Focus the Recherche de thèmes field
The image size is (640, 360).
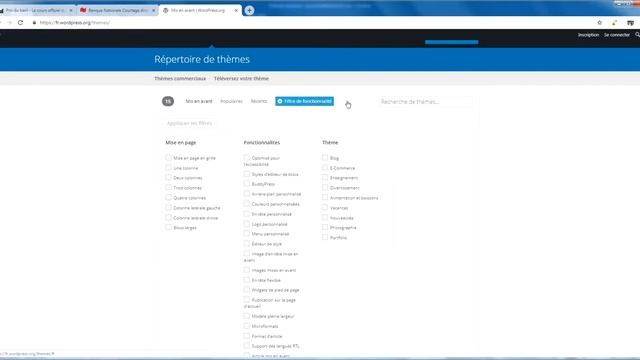(x=425, y=102)
